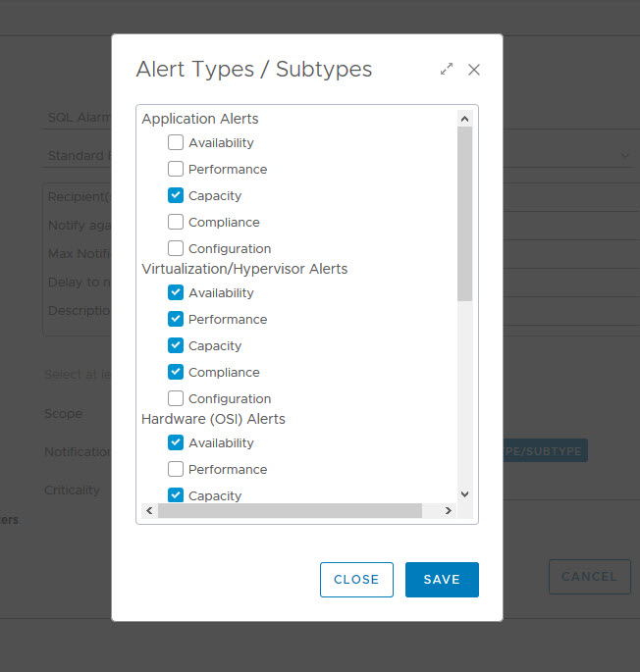Viewport: 640px width, 672px height.
Task: Enable Performance under Hardware (OSI) Alerts
Action: coord(176,469)
